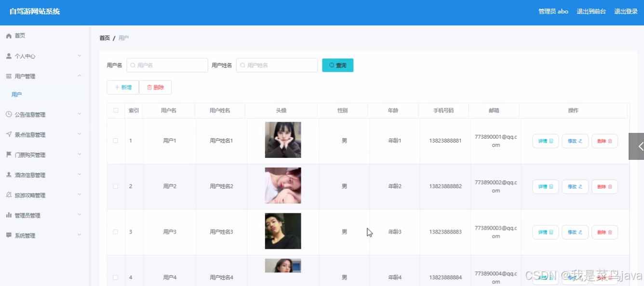
Task: Expand the 酒店信息管理 chevron
Action: coord(80,175)
